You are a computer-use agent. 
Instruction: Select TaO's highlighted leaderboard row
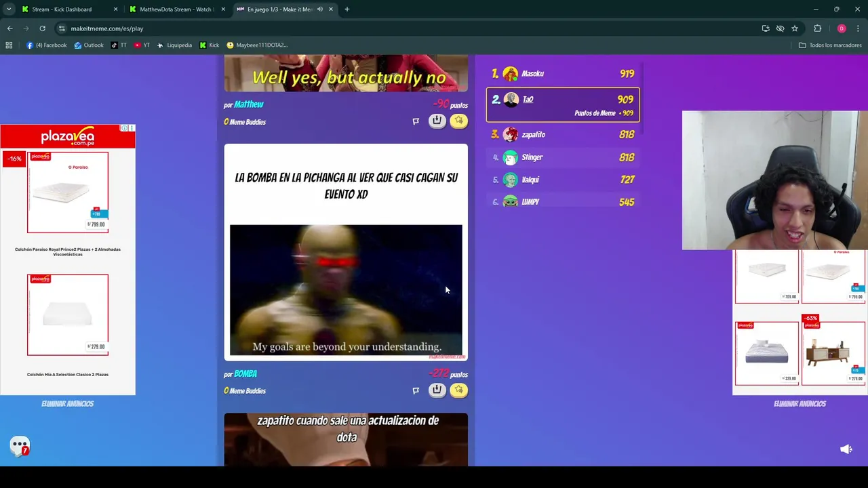pos(563,105)
